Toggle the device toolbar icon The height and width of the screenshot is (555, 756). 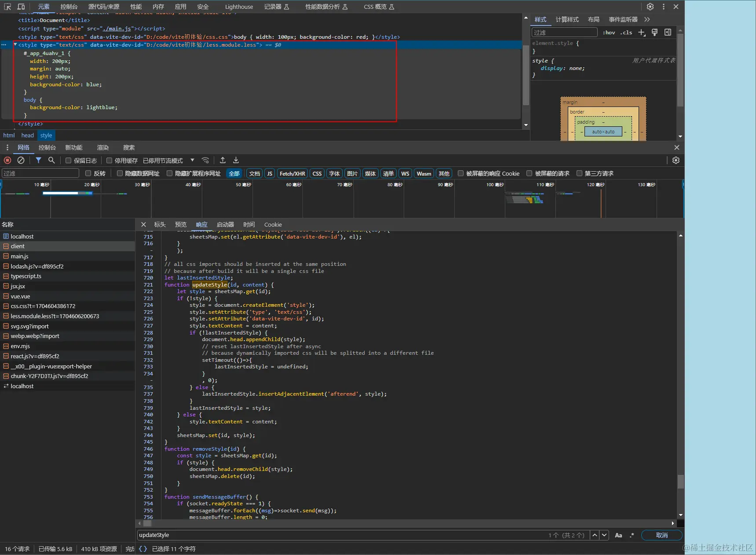pyautogui.click(x=21, y=7)
